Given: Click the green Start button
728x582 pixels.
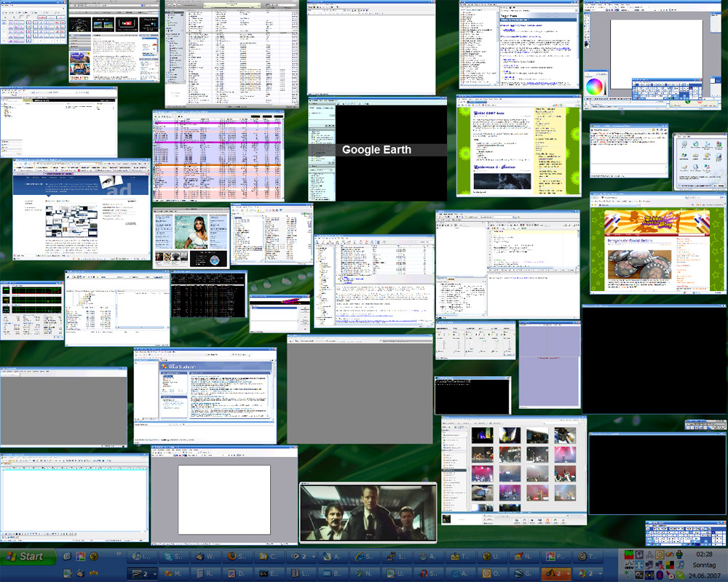Looking at the screenshot, I should [26, 557].
